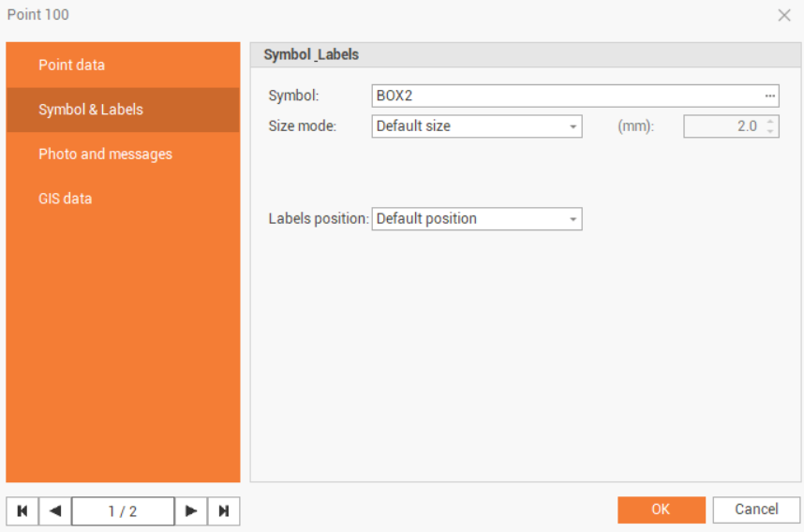Open symbol browser via ellipsis button
Viewport: 804px width, 532px height.
(x=769, y=96)
